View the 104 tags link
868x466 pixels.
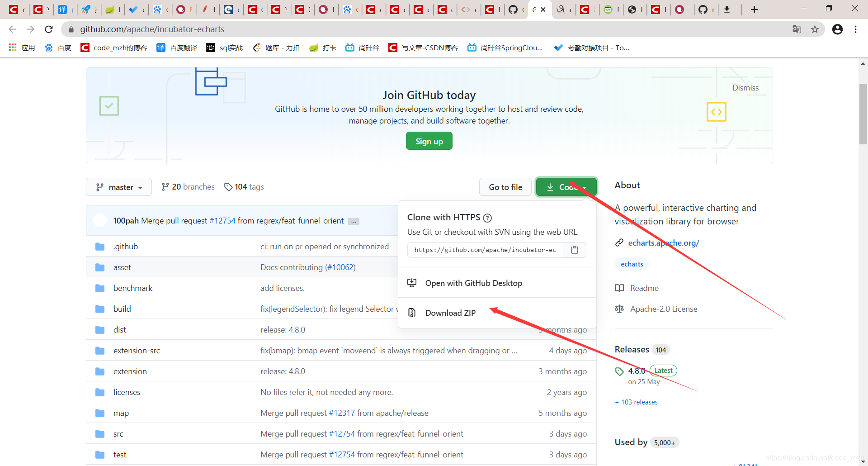244,187
